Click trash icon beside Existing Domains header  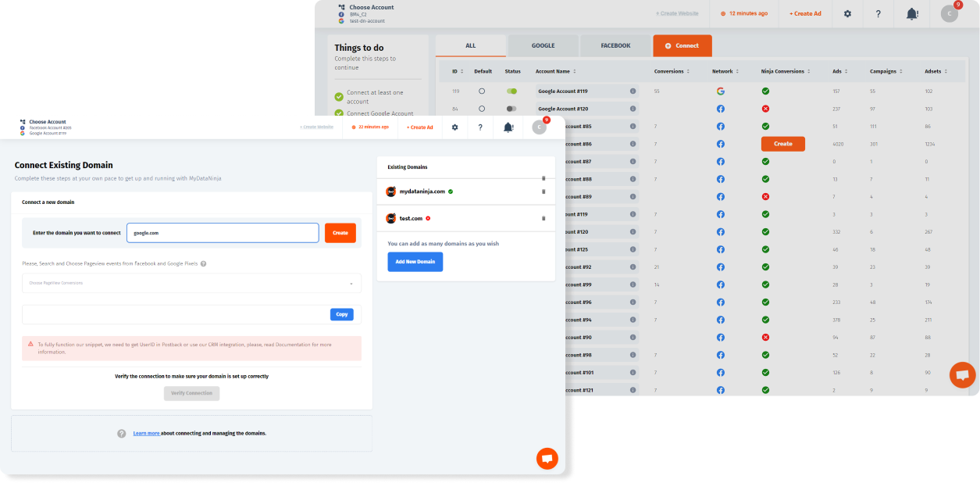(x=543, y=178)
